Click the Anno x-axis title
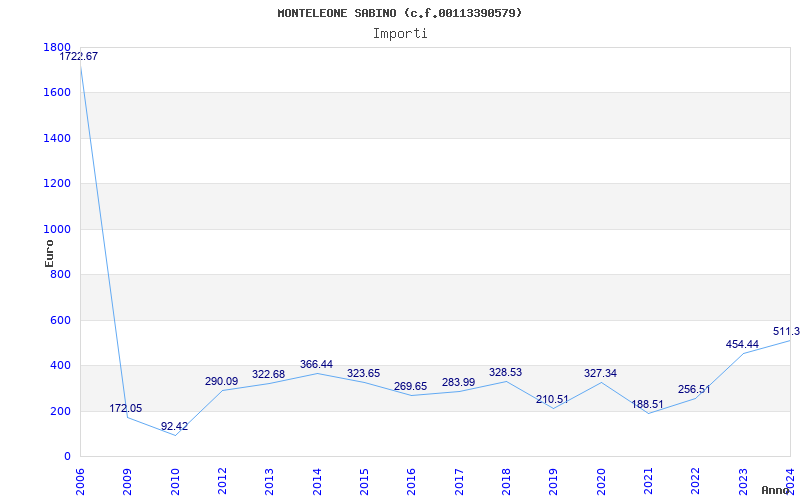 tap(776, 490)
